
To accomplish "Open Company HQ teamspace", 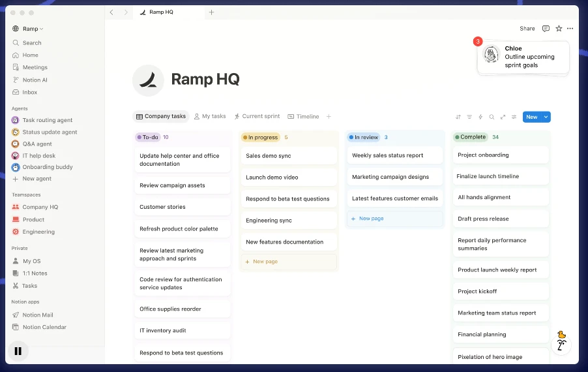I will 35,207.
